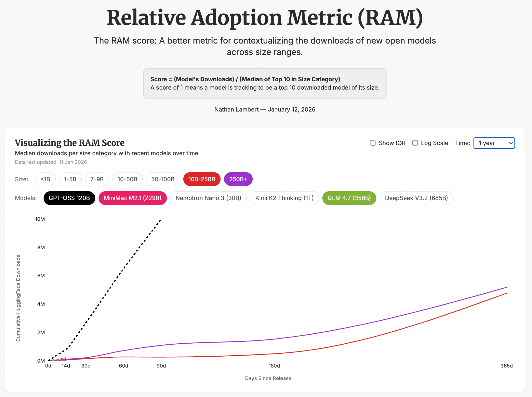532x397 pixels.
Task: Select the 50-100B size filter
Action: (163, 179)
